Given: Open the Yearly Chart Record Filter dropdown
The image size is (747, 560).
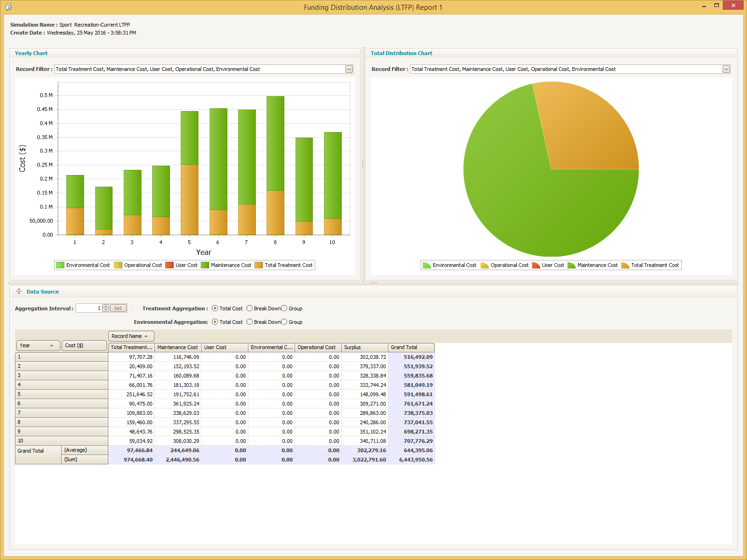Looking at the screenshot, I should (349, 69).
